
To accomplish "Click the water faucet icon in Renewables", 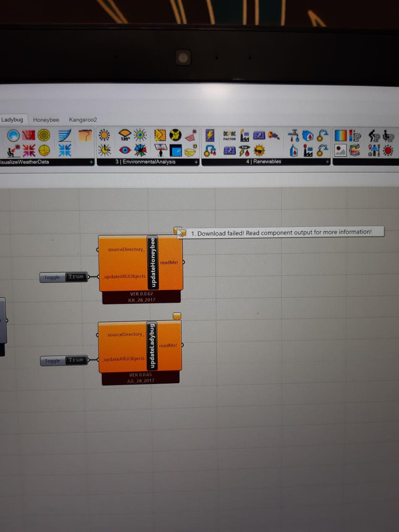I will pos(293,135).
